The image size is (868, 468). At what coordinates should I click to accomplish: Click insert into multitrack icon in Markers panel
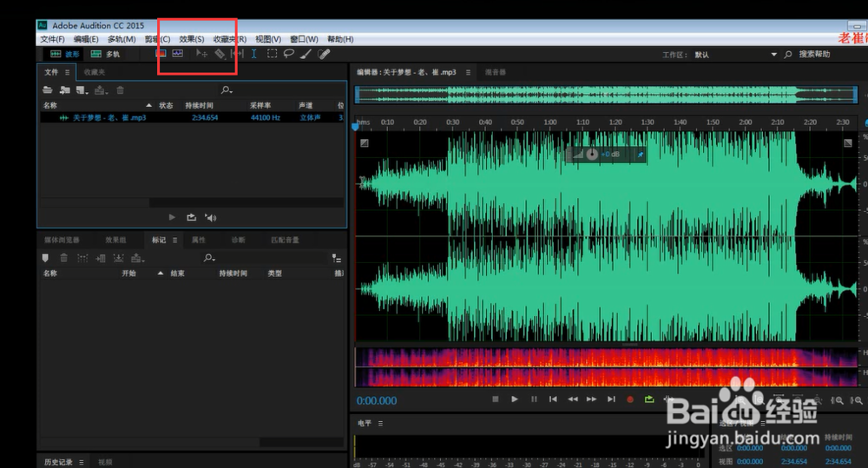100,258
